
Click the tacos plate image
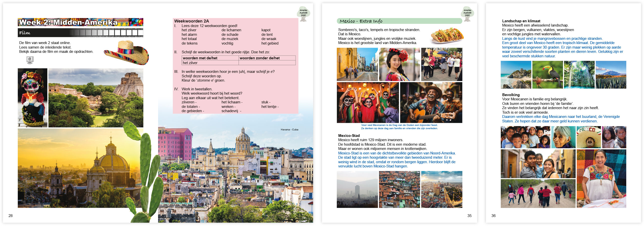tap(447, 36)
